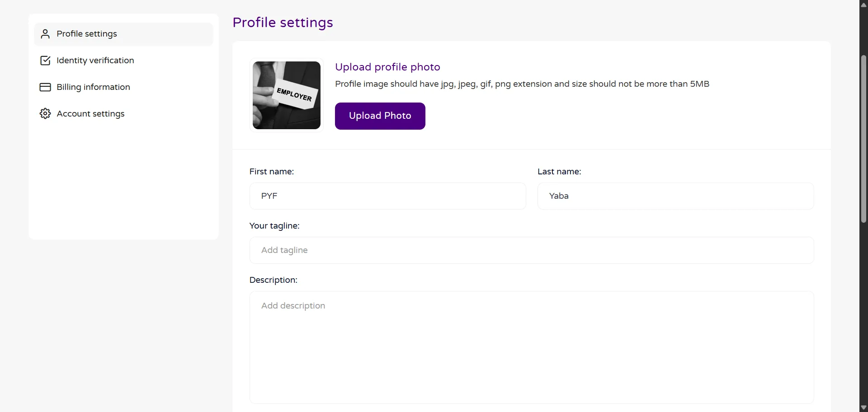Open the Profile settings sidebar item
This screenshot has height=412, width=868.
[x=87, y=34]
